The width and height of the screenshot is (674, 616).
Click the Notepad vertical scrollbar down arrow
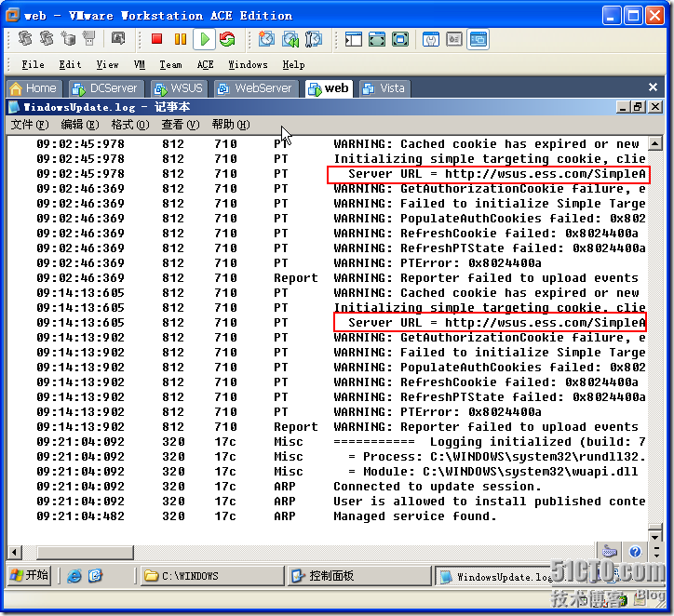[x=655, y=537]
